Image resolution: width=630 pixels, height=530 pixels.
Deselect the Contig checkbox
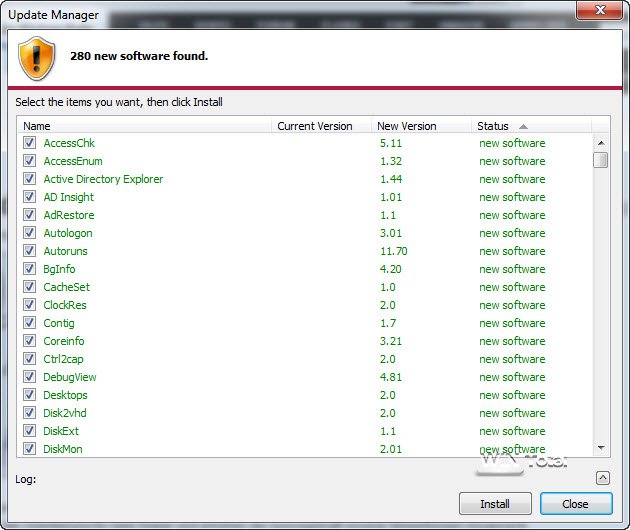click(29, 323)
